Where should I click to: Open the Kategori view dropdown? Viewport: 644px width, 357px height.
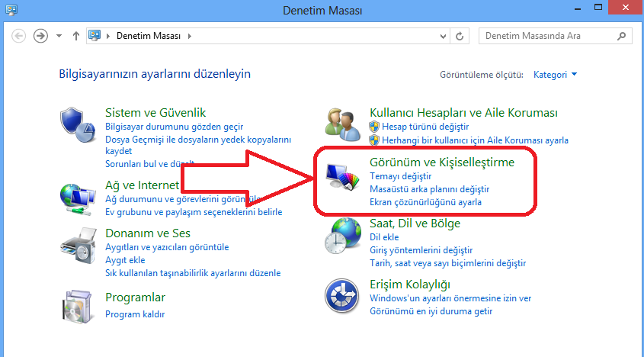pyautogui.click(x=555, y=75)
